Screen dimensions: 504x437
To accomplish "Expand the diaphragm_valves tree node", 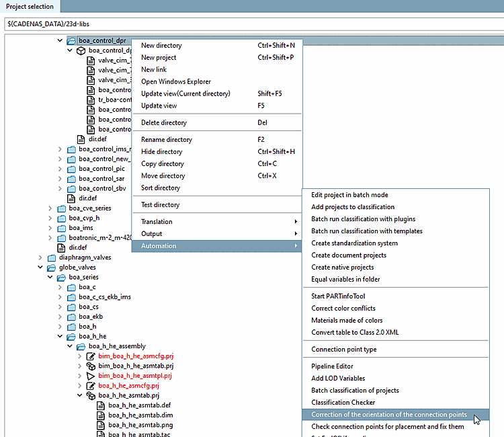I will tap(40, 257).
